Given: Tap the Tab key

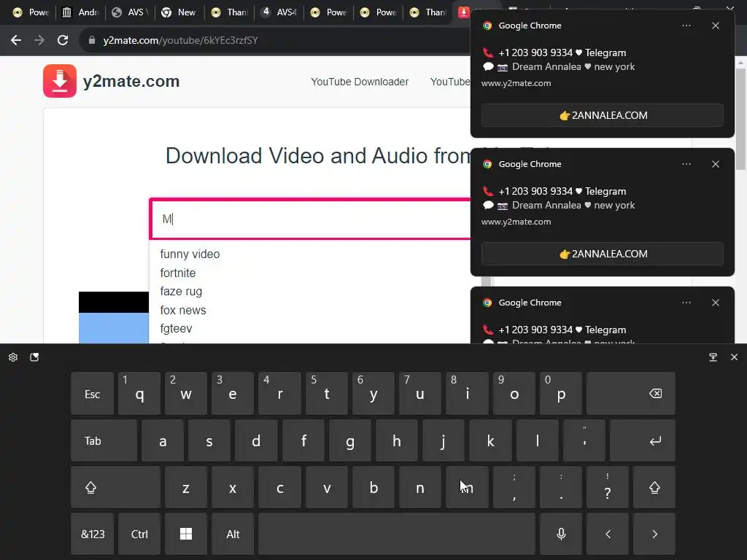Looking at the screenshot, I should point(104,440).
